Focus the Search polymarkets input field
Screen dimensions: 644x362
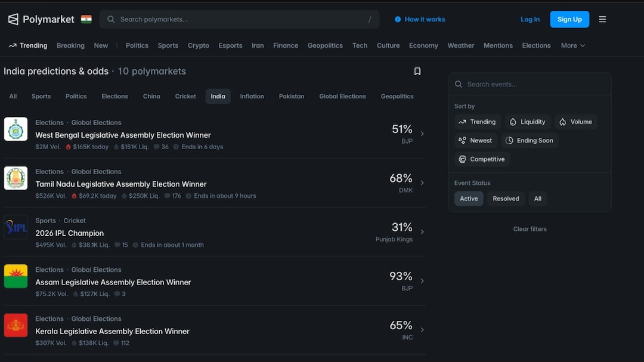tap(239, 19)
